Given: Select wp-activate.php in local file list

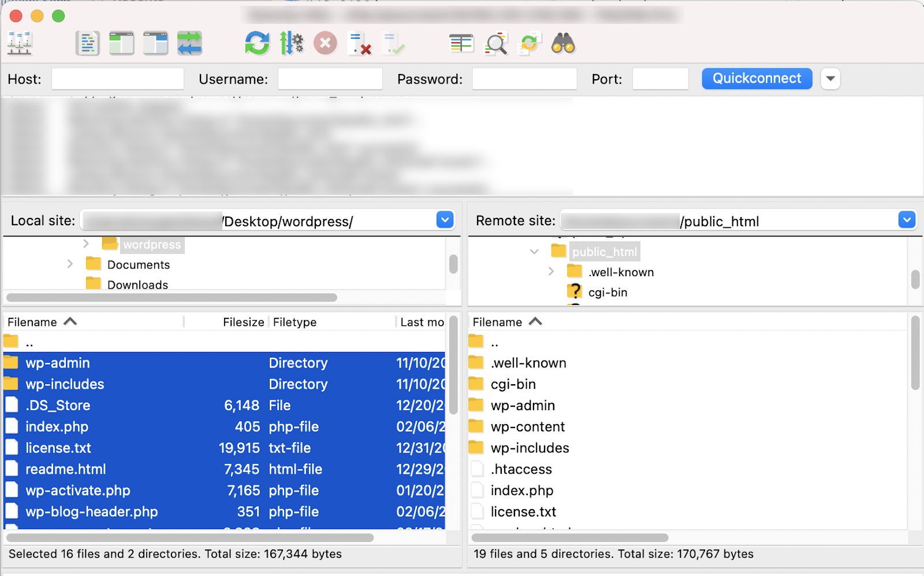Looking at the screenshot, I should coord(224,490).
